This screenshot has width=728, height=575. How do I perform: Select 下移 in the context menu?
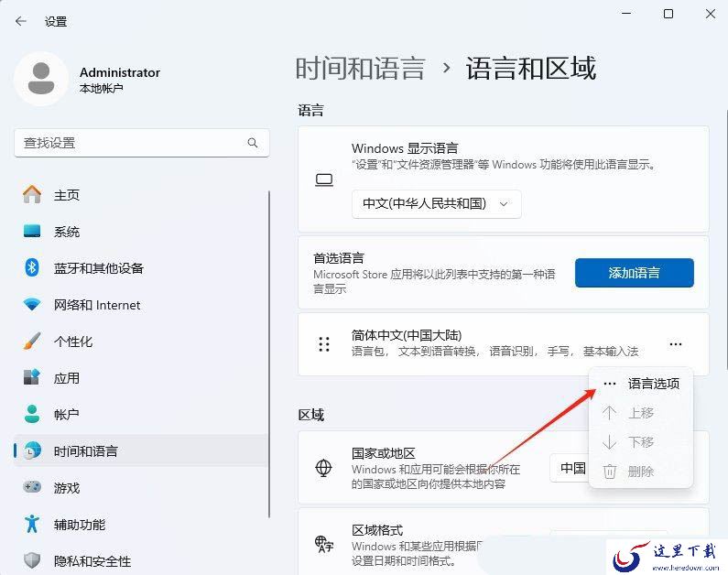click(641, 442)
